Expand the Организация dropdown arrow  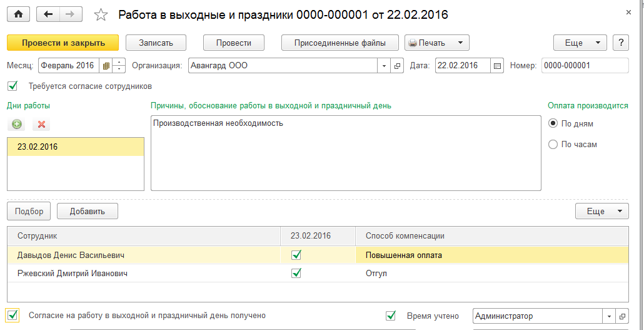point(384,65)
